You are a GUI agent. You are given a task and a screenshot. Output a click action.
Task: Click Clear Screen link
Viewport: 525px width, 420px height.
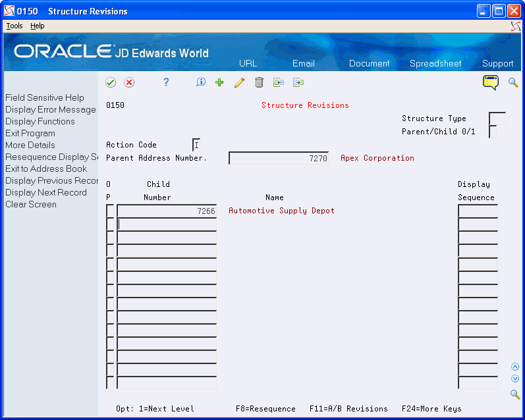31,205
